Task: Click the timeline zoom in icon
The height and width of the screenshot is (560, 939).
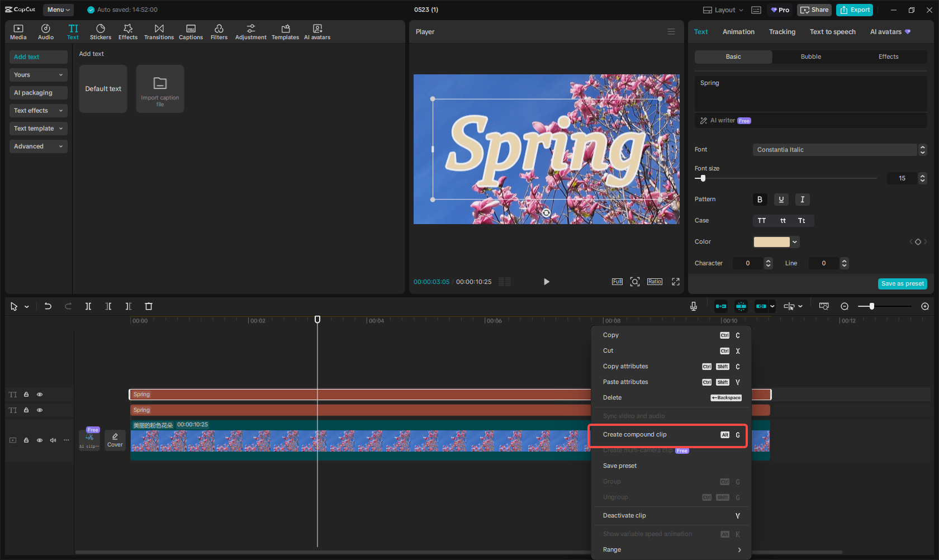Action: tap(925, 306)
